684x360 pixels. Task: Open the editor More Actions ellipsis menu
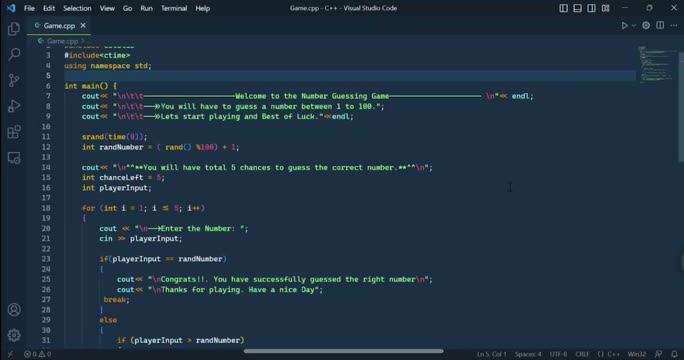674,26
